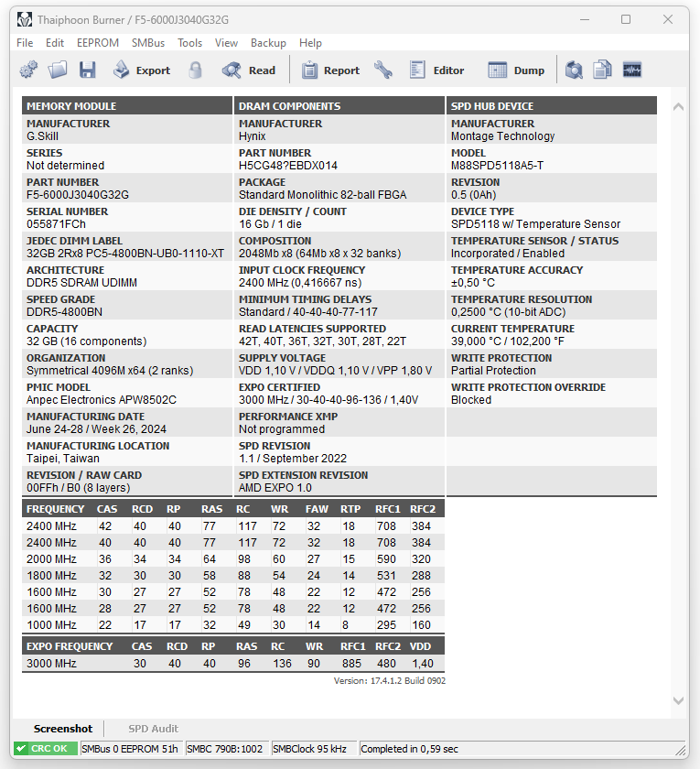Open the SMBus menu
Screen dimensions: 700x769
point(148,43)
